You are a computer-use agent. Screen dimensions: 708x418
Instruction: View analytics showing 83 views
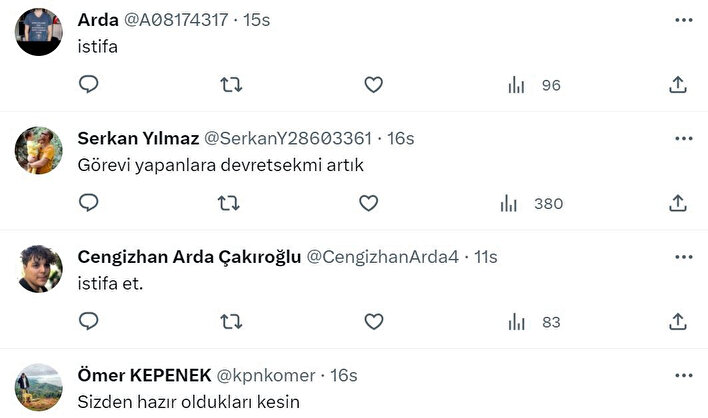[534, 322]
